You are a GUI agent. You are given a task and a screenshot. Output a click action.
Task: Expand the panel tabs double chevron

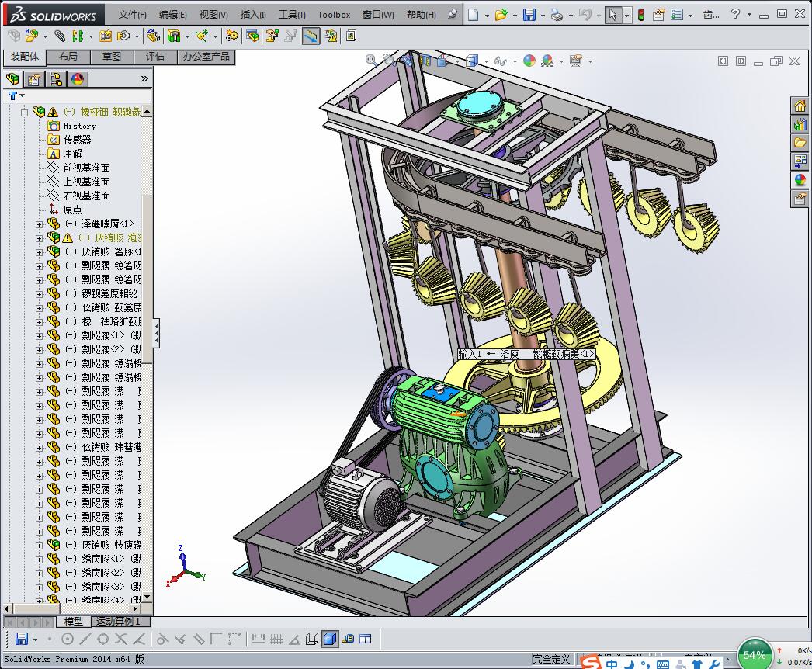(144, 78)
